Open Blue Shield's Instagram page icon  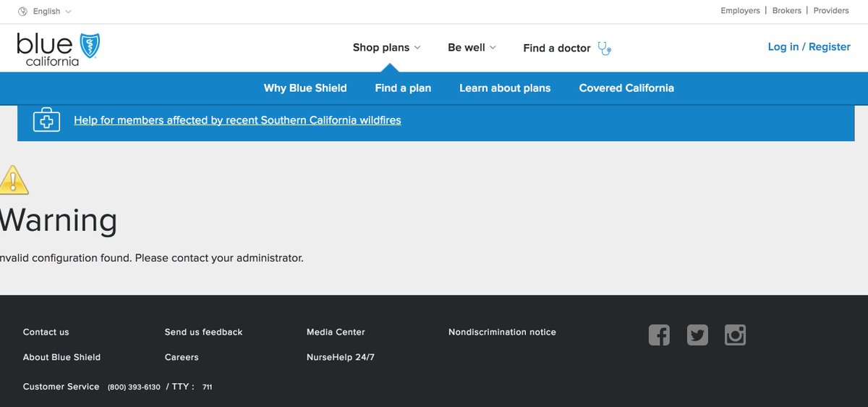(735, 335)
